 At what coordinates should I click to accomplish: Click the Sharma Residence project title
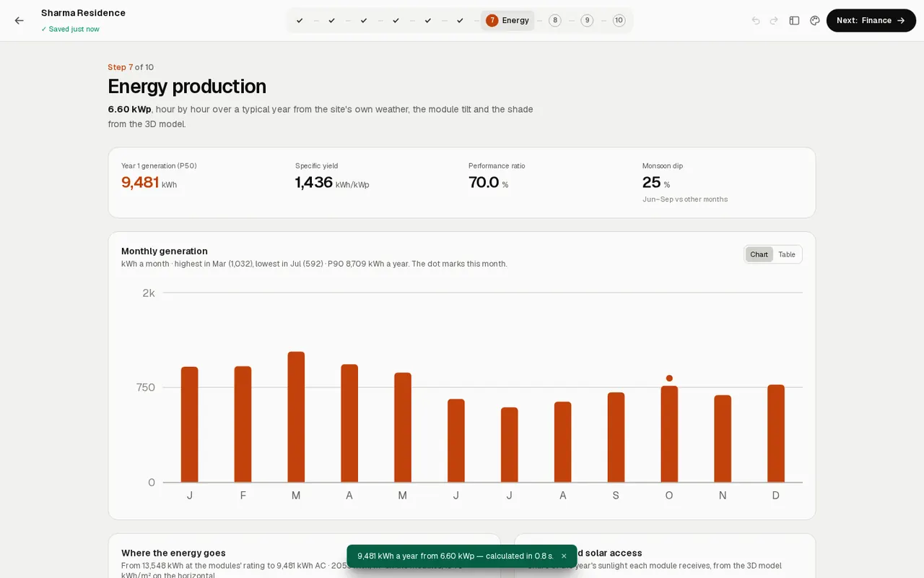[83, 13]
